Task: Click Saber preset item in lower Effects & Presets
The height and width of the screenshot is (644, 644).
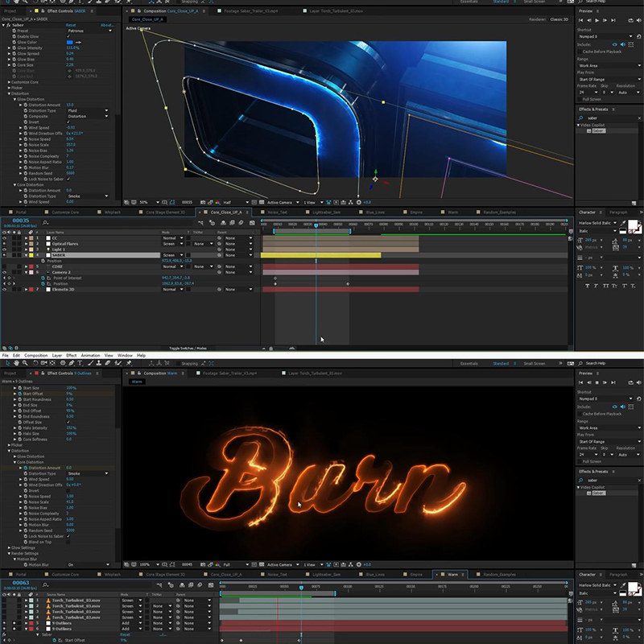Action: pos(598,493)
